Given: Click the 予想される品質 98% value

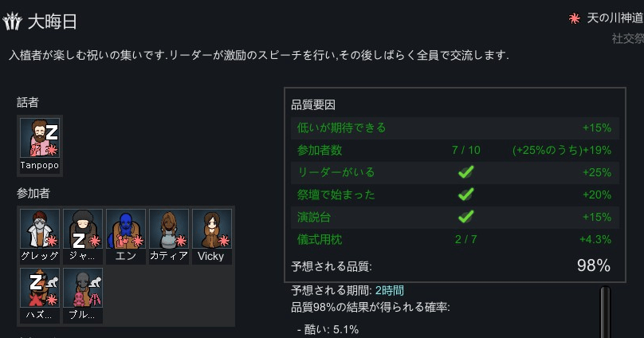Looking at the screenshot, I should point(594,265).
